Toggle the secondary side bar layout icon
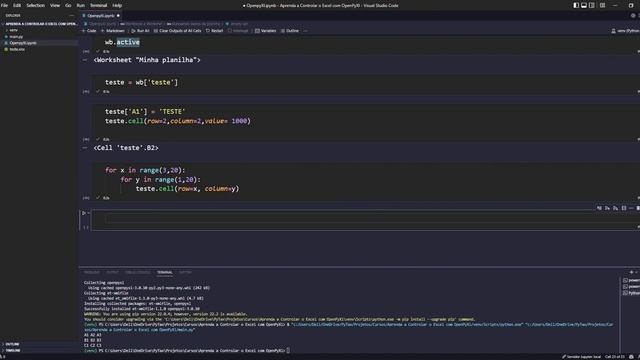 (592, 5)
